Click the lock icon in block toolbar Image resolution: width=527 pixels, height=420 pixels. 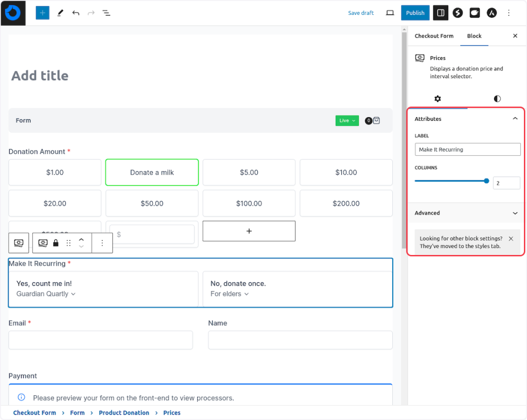click(x=56, y=243)
